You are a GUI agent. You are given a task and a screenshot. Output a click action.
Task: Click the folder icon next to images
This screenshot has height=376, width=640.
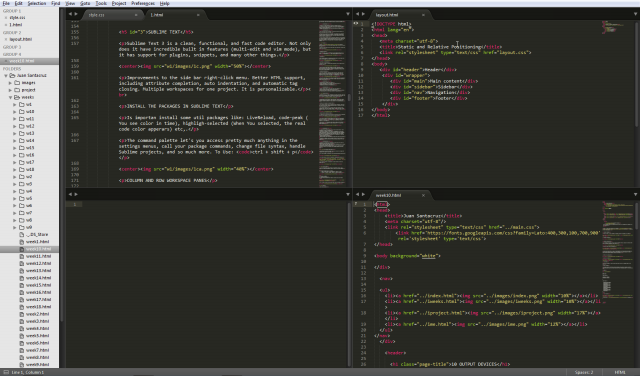pos(17,82)
